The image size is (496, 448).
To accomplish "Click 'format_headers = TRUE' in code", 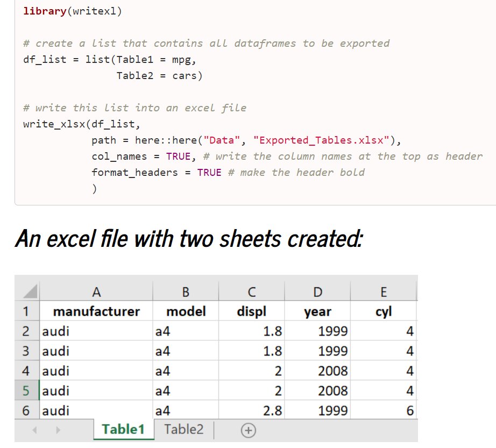I will [x=157, y=172].
